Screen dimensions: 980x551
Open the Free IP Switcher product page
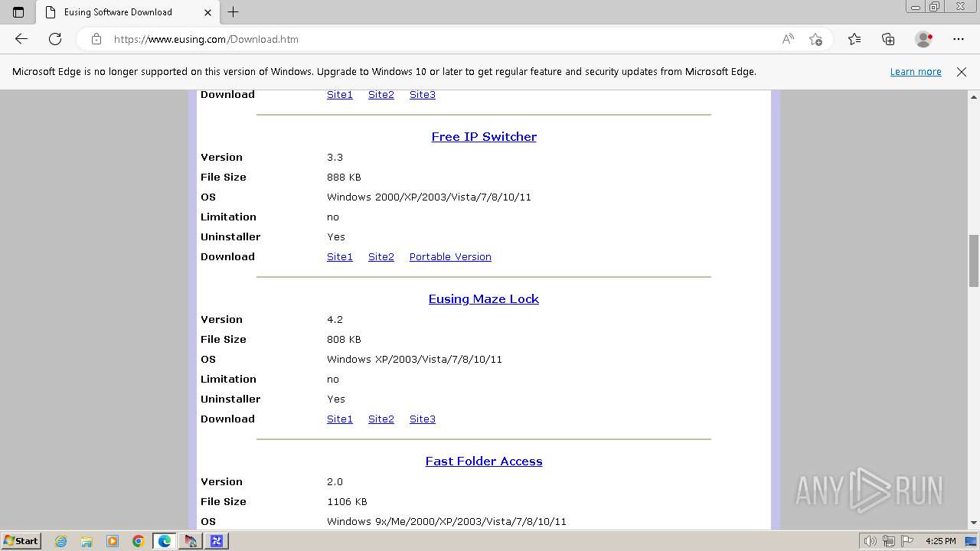click(484, 136)
